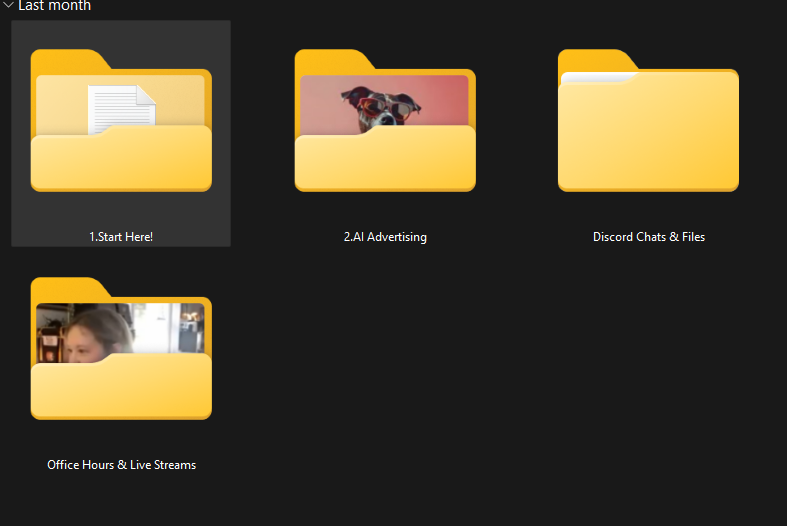The width and height of the screenshot is (787, 526).
Task: Select the 1.Start Here! folder icon
Action: (x=121, y=120)
